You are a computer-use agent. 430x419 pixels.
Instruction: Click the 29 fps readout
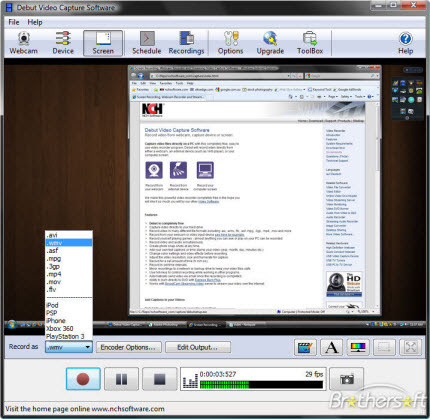[314, 374]
